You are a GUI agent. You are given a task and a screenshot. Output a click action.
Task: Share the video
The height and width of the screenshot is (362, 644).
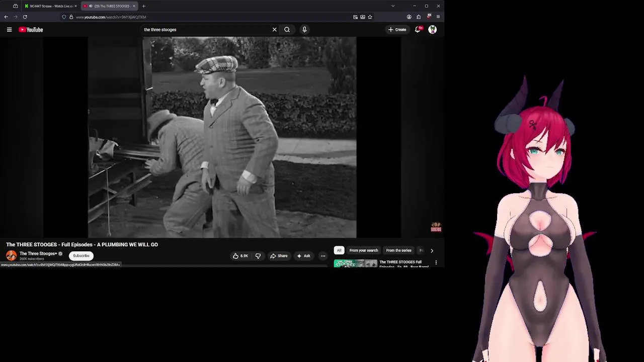[x=279, y=256]
